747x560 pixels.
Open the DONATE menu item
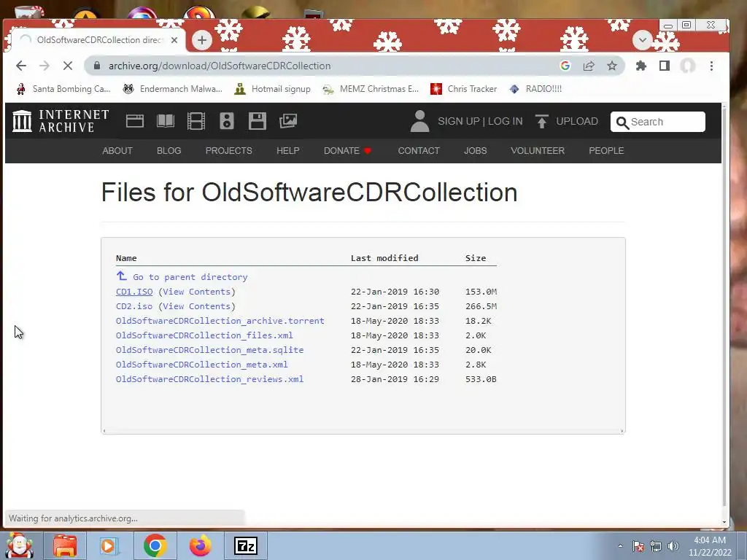[347, 151]
